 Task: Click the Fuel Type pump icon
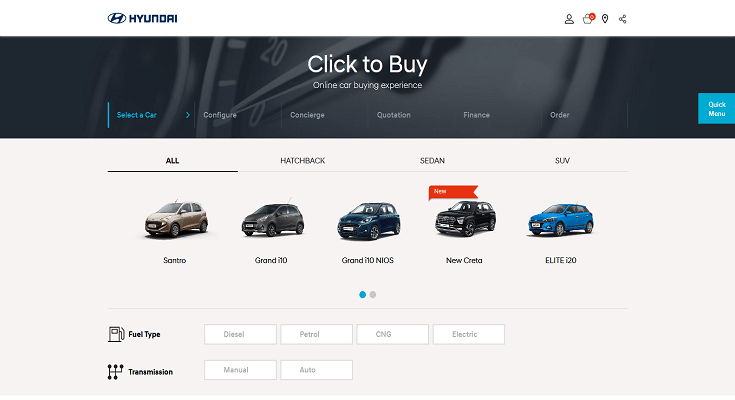(115, 334)
